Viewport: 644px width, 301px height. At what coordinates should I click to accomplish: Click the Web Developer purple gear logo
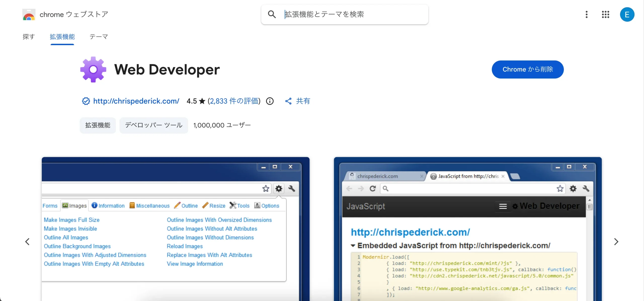93,70
